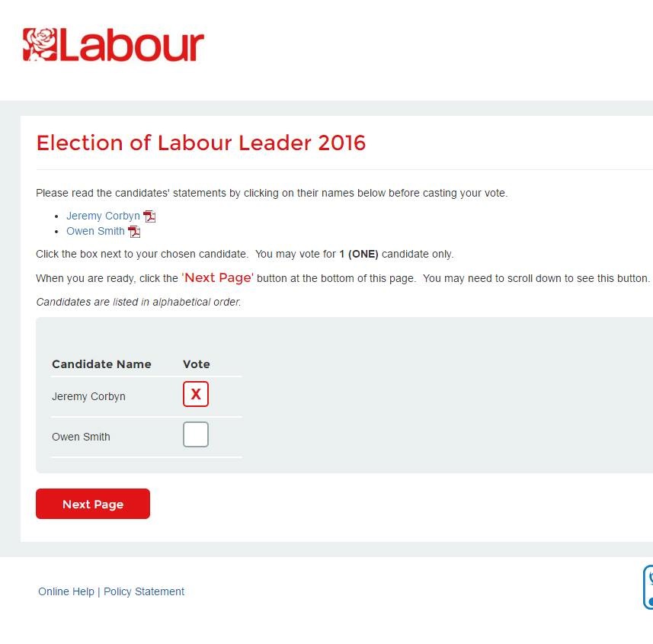Click the red rose icon in the Labour logo
Viewport: 653px width, 644px height.
40,45
